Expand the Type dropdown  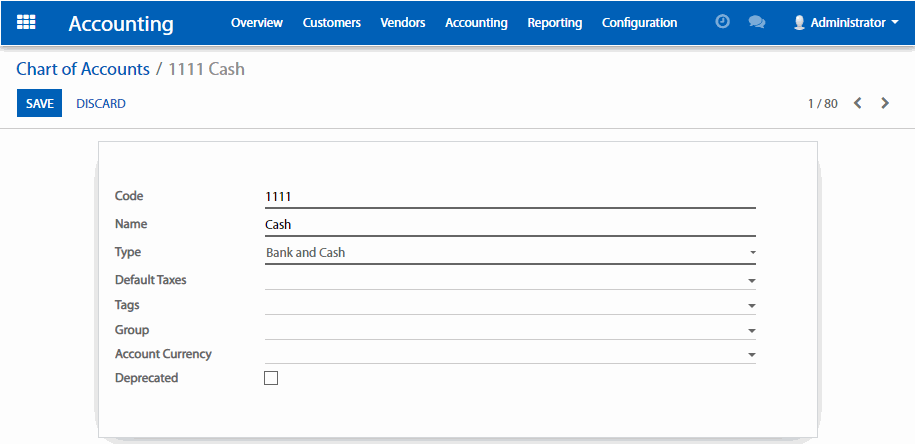click(752, 253)
